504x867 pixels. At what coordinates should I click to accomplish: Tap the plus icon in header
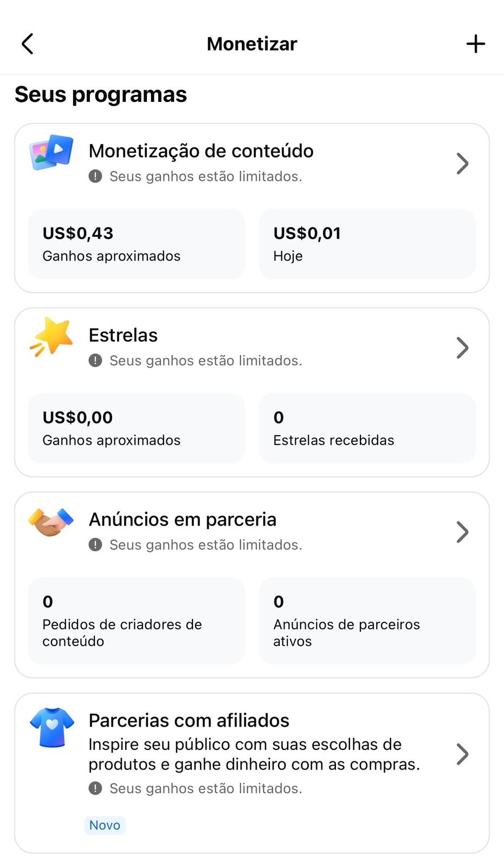[x=476, y=44]
